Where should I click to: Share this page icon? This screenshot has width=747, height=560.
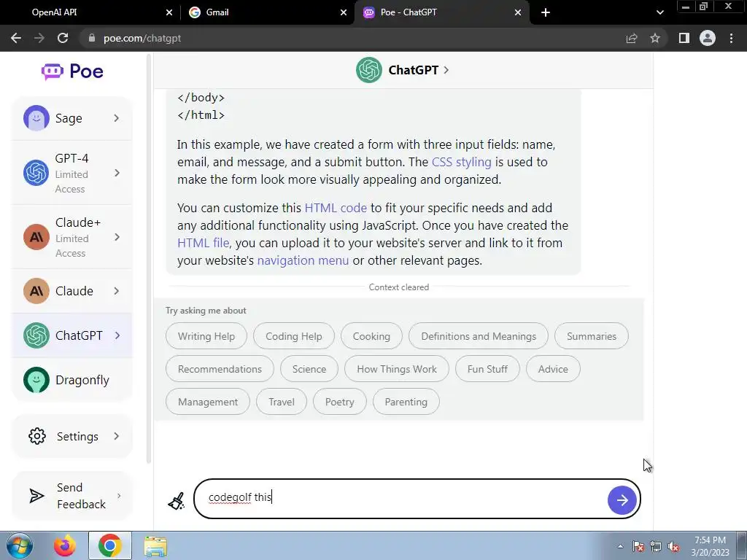(x=632, y=38)
